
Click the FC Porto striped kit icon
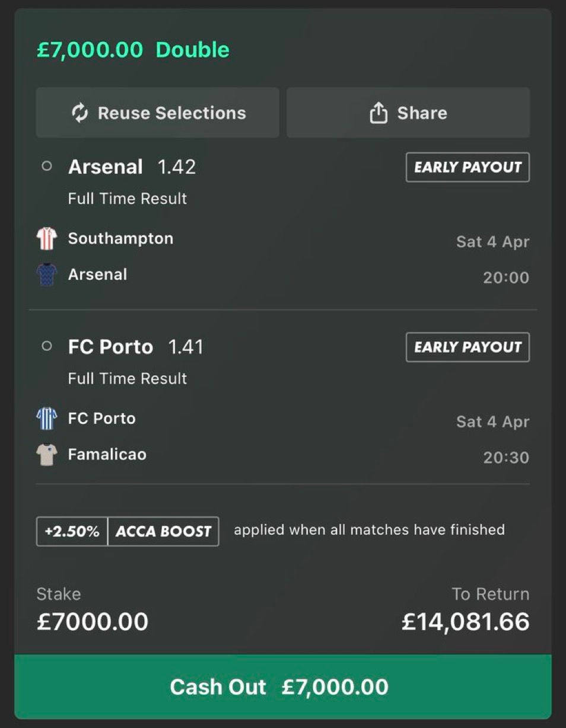(46, 419)
